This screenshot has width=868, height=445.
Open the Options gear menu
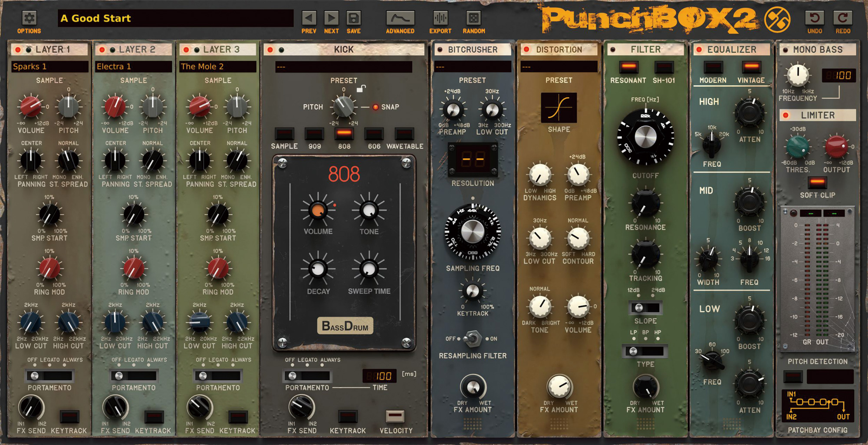point(30,18)
